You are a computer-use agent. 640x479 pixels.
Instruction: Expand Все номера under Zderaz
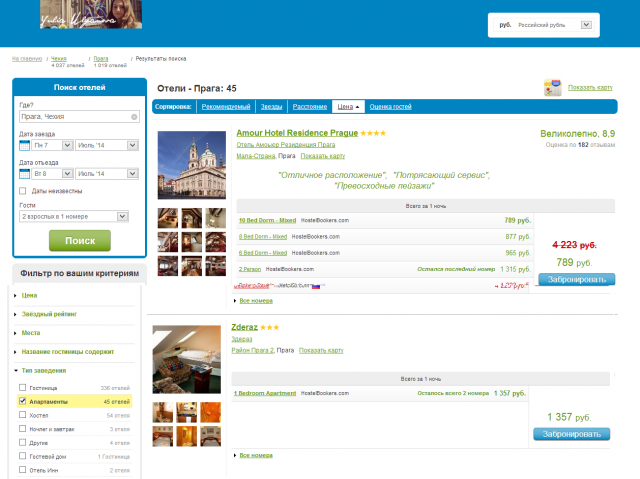click(x=256, y=455)
